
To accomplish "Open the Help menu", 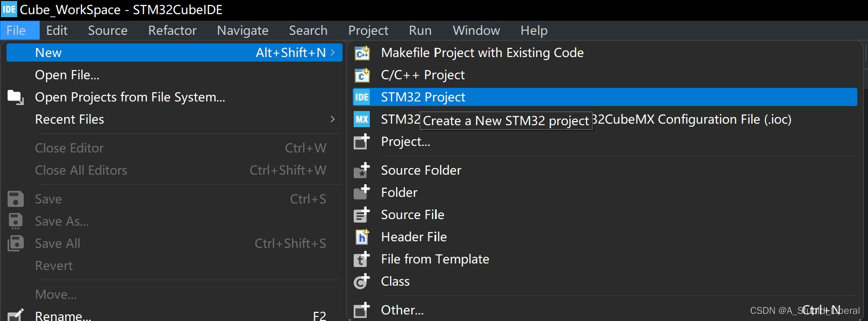I will click(534, 30).
